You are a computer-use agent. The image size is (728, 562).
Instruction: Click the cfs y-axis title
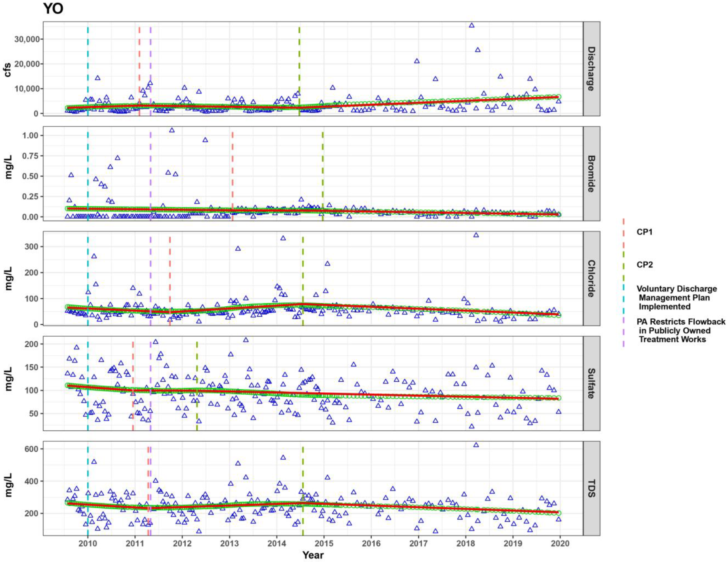(x=8, y=70)
